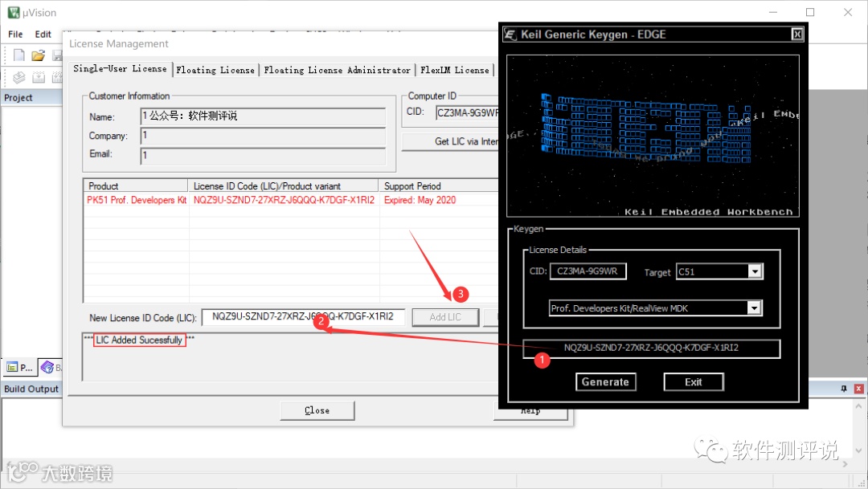Click the Add LIC button

pyautogui.click(x=445, y=317)
